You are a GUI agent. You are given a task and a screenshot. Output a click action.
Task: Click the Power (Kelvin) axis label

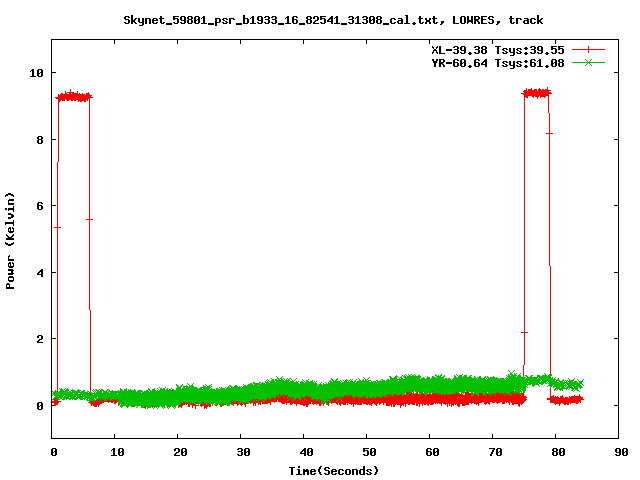[x=10, y=241]
